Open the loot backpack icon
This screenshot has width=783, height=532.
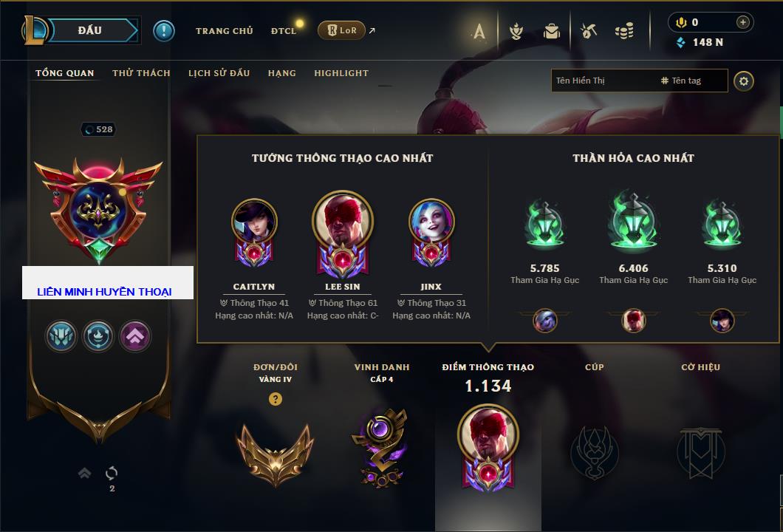click(552, 32)
